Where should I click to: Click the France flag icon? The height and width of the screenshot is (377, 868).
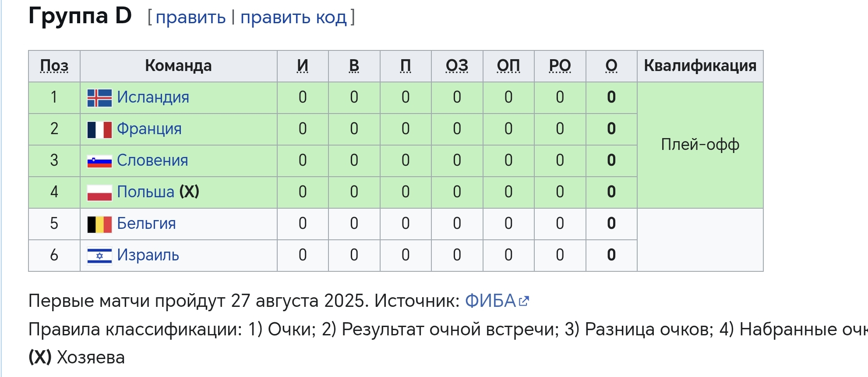tap(99, 129)
